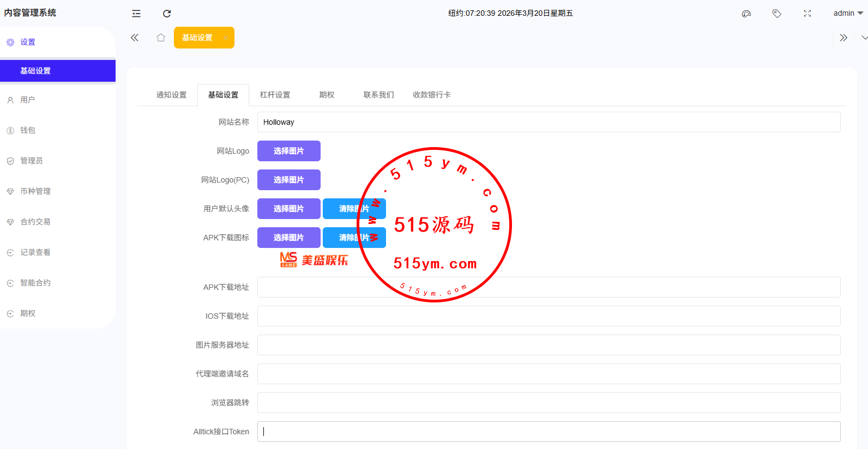868x449 pixels.
Task: Focus the 网站名称 input field
Action: pyautogui.click(x=548, y=122)
